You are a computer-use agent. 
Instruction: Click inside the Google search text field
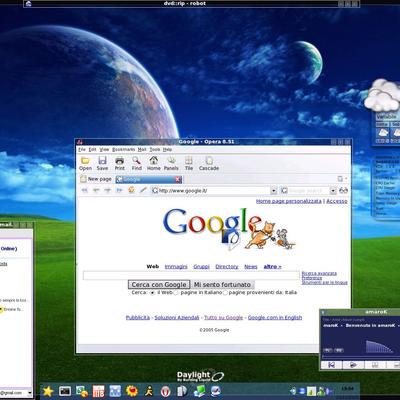click(191, 275)
